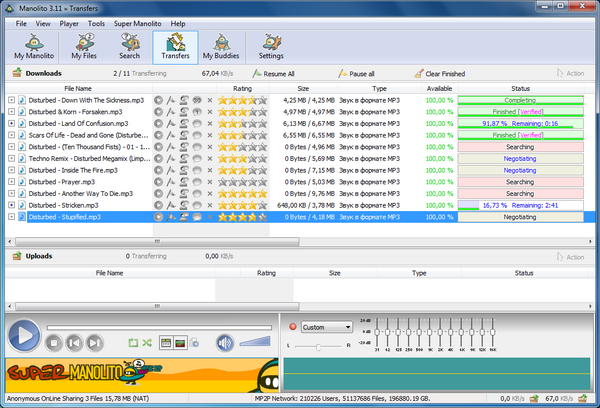Expand Down With The Sickness.mp3 row
The height and width of the screenshot is (408, 600).
pyautogui.click(x=11, y=100)
